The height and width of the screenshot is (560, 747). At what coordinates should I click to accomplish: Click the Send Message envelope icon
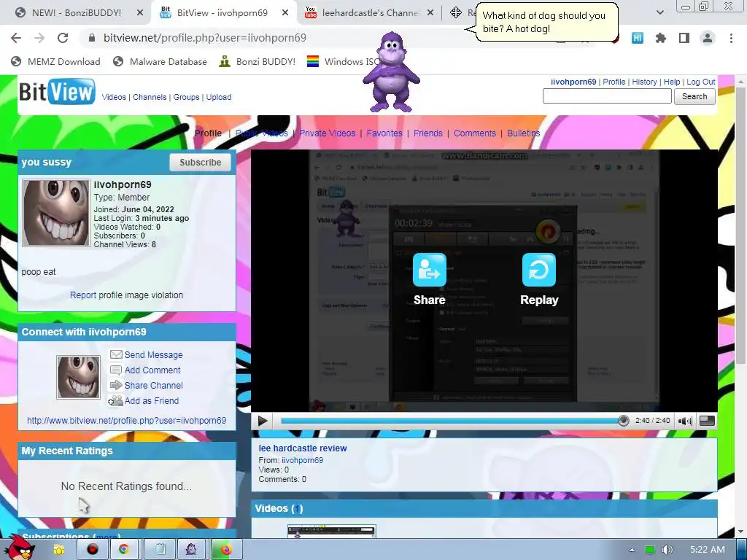click(x=116, y=355)
